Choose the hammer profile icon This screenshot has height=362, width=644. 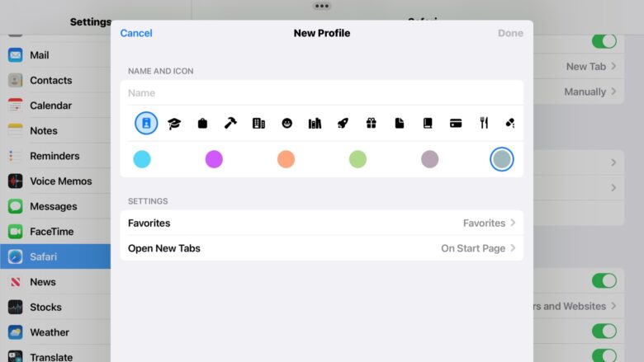[x=230, y=123]
